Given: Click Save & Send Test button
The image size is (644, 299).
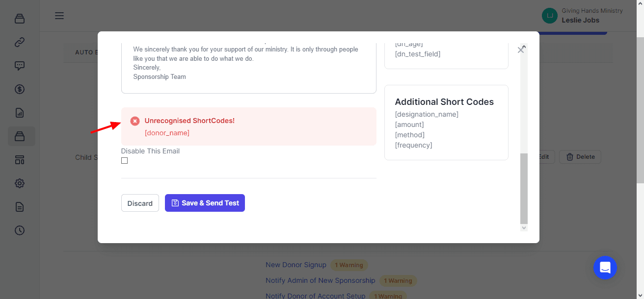Looking at the screenshot, I should click(205, 203).
